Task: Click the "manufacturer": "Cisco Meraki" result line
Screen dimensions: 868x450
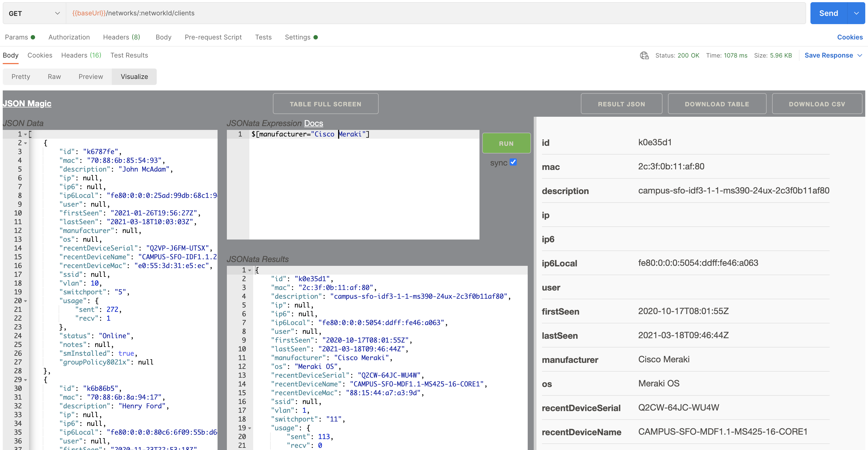Action: click(332, 358)
